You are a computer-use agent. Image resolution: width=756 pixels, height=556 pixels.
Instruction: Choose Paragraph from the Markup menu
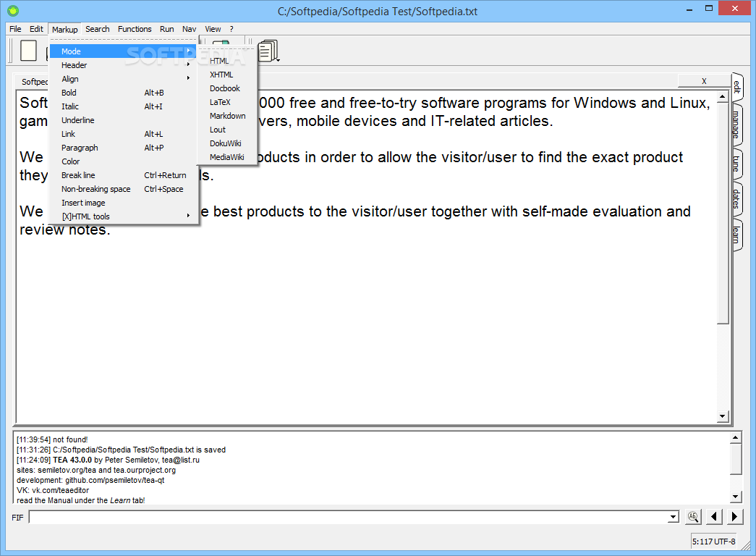[124, 148]
